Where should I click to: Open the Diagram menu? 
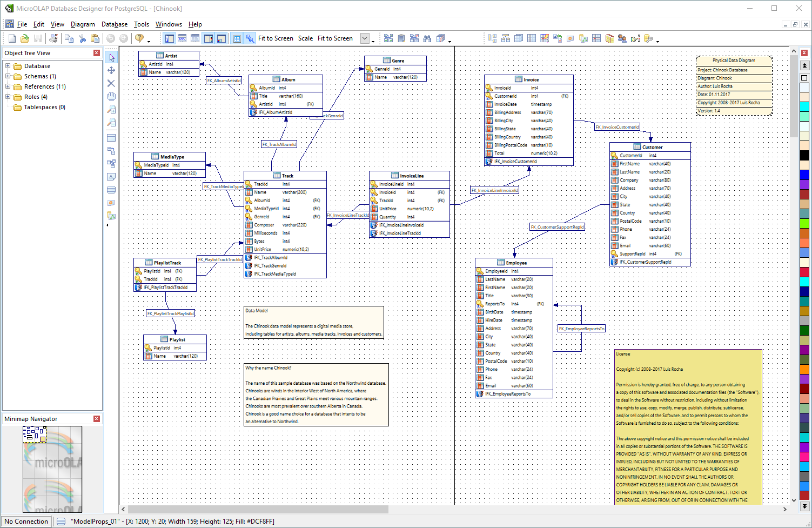pos(83,24)
